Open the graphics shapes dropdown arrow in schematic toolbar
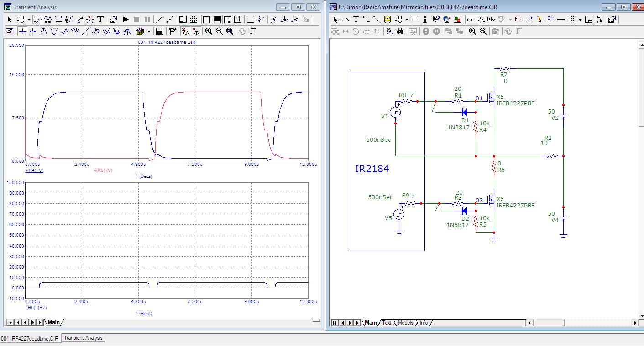The image size is (644, 346). point(407,20)
